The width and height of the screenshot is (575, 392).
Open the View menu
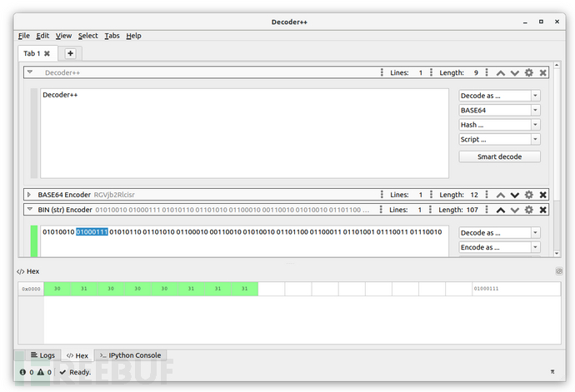63,36
